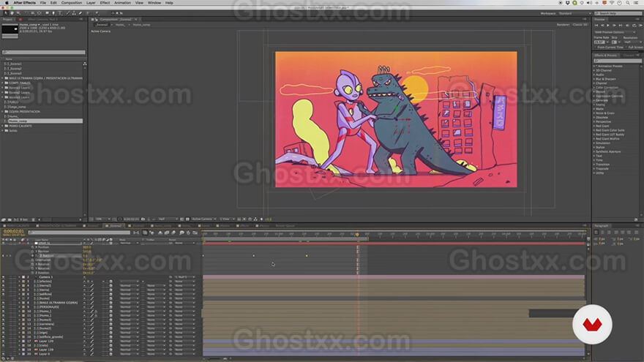This screenshot has height=362, width=644.
Task: Expand Red Giant Color Suite category
Action: pyautogui.click(x=594, y=130)
